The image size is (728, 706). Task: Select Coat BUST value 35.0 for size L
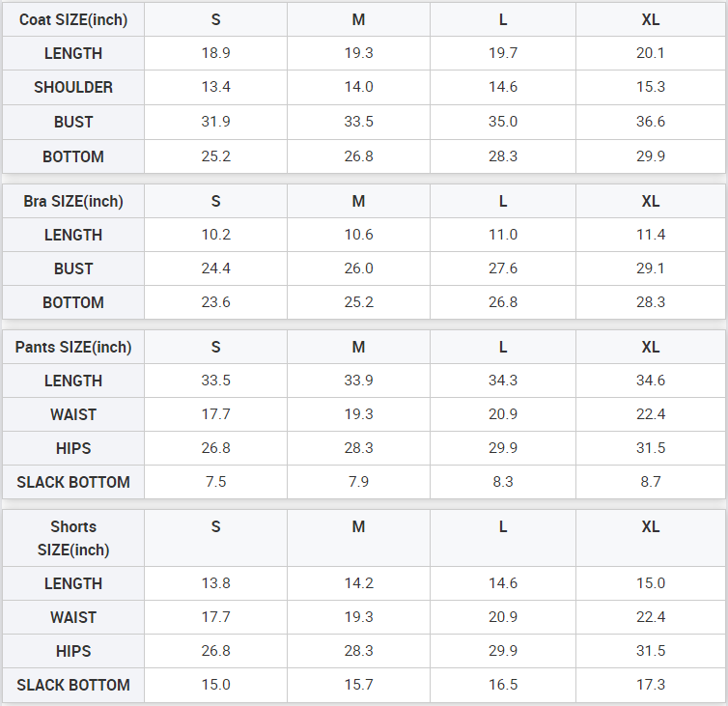pyautogui.click(x=503, y=122)
